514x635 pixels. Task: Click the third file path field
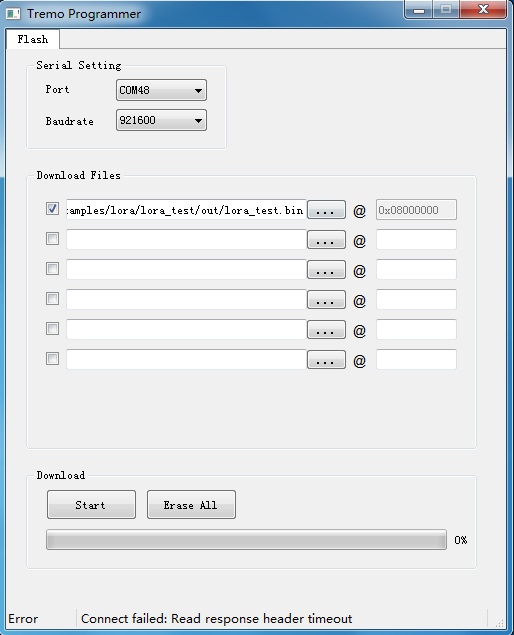(186, 270)
